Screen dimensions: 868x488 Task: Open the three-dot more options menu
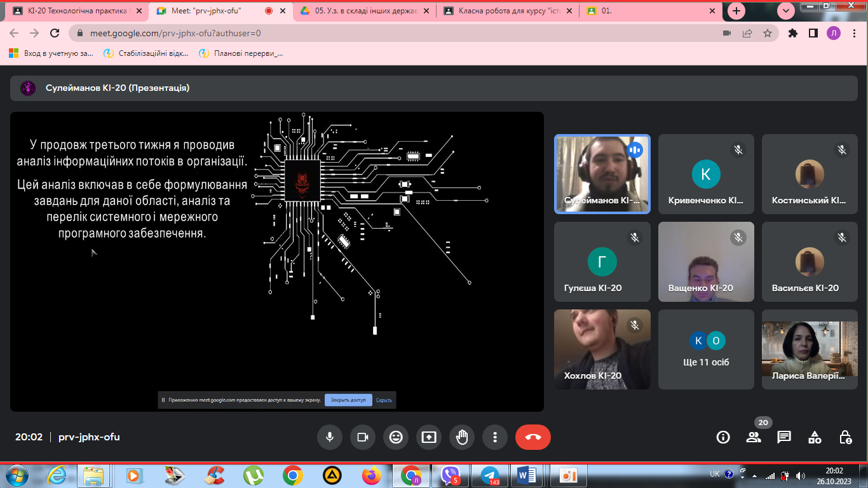tap(495, 437)
